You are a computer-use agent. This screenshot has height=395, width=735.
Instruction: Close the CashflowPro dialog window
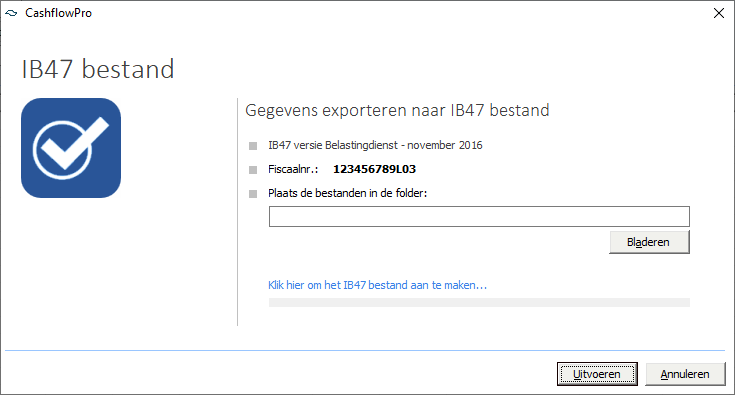[719, 13]
